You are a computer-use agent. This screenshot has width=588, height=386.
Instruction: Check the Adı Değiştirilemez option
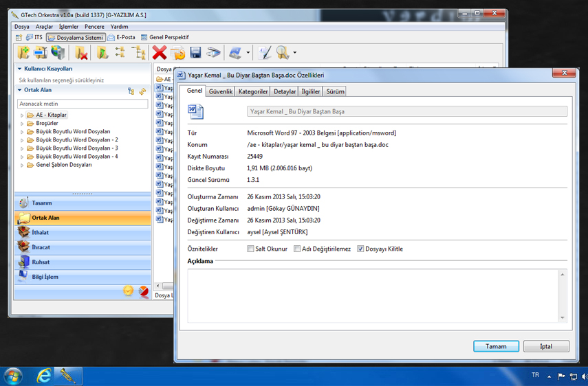pyautogui.click(x=297, y=249)
